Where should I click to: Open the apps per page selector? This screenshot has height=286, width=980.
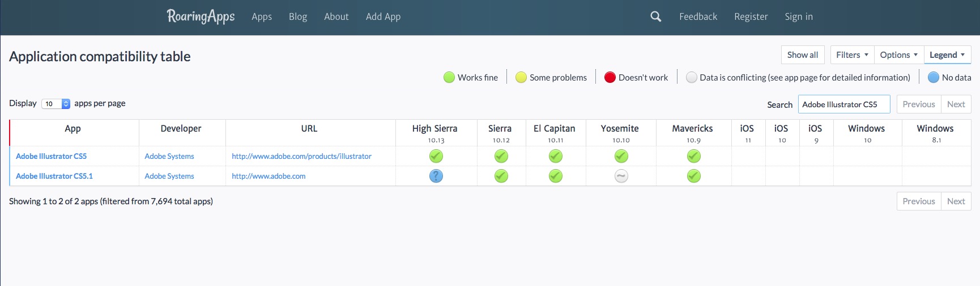click(56, 104)
